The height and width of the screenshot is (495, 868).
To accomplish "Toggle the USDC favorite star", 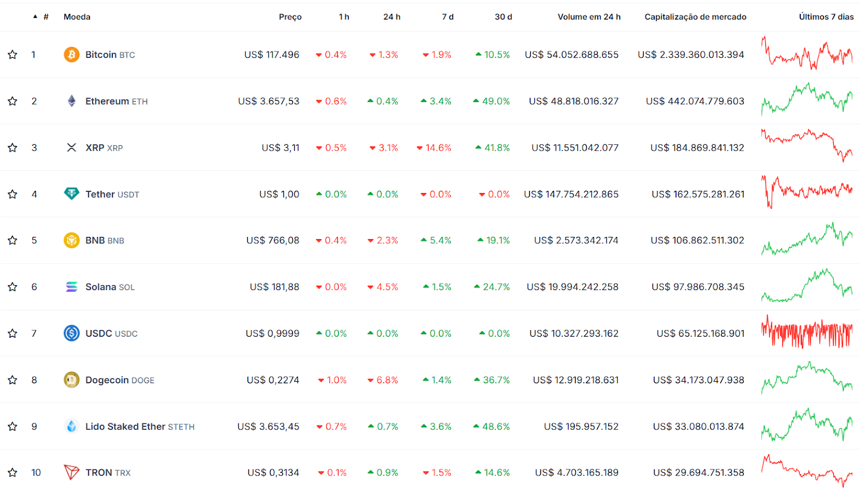I will (x=12, y=333).
